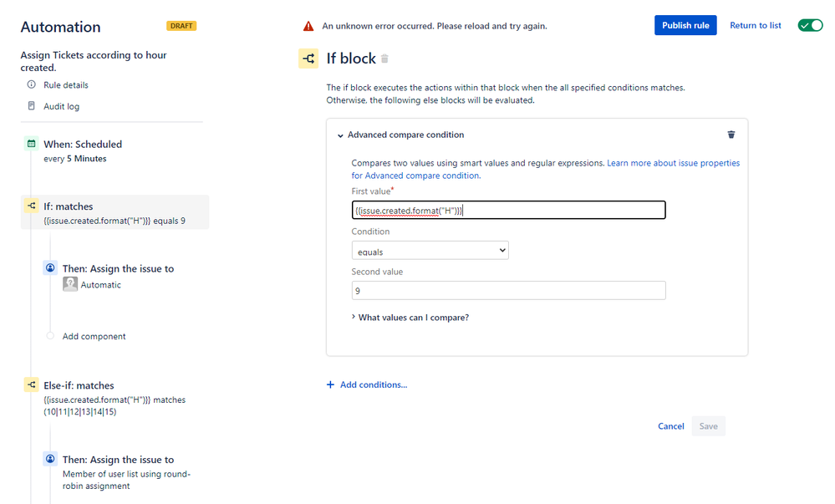Click the Else-if: matches branch icon
The height and width of the screenshot is (504, 835).
32,385
